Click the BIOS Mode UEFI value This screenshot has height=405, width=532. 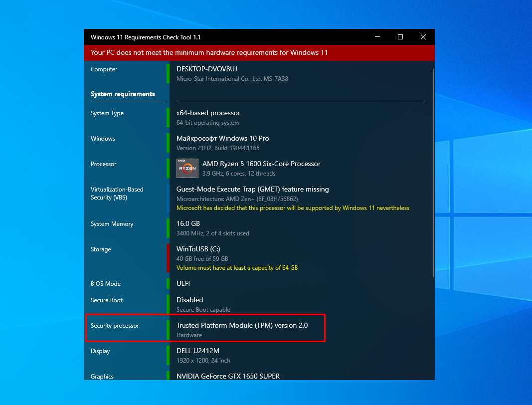pyautogui.click(x=183, y=283)
